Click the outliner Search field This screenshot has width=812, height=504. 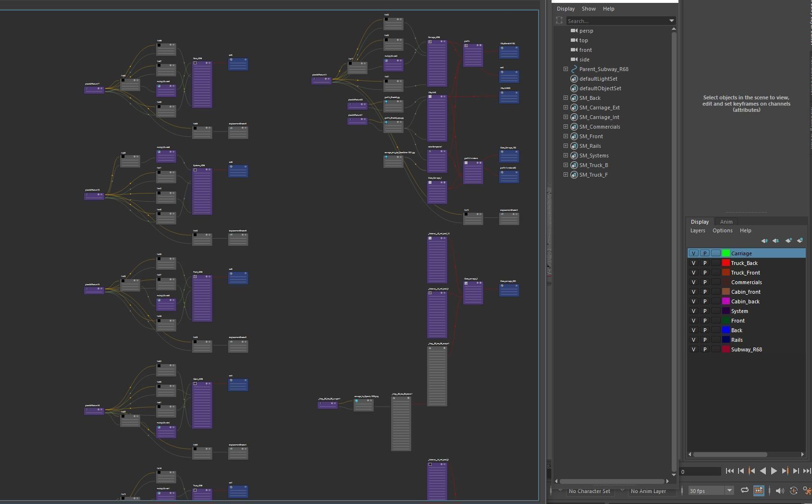pyautogui.click(x=616, y=21)
